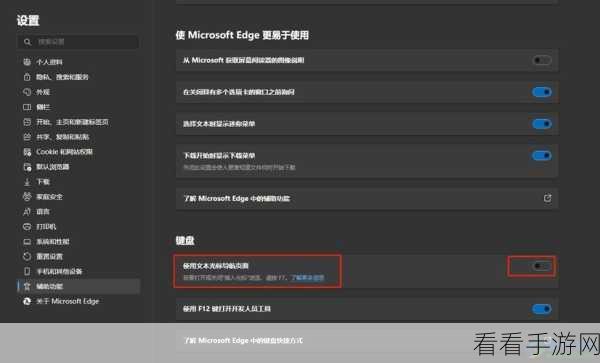The height and width of the screenshot is (363, 600).
Task: Click the 外观 appearance icon in sidebar
Action: tap(27, 92)
